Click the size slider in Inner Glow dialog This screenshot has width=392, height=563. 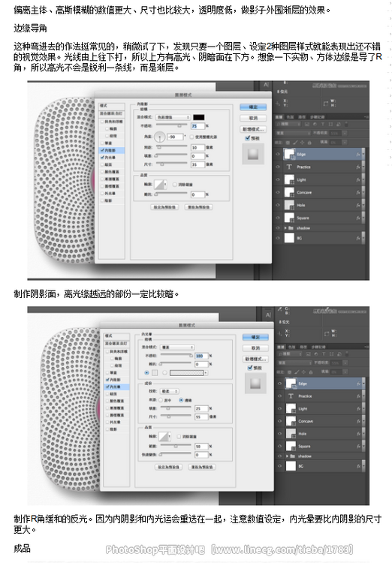(x=176, y=417)
